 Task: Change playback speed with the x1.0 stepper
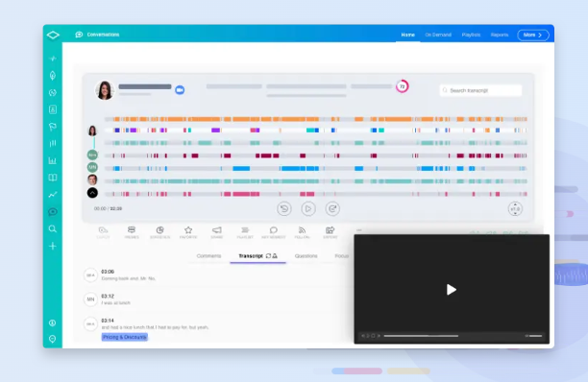(515, 209)
